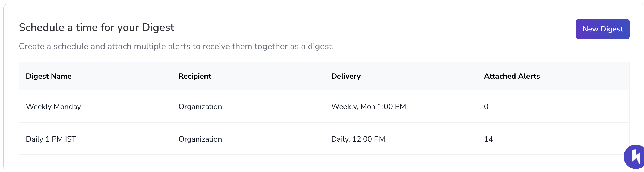The height and width of the screenshot is (172, 644).
Task: Click the digest description subtitle text
Action: click(x=176, y=46)
